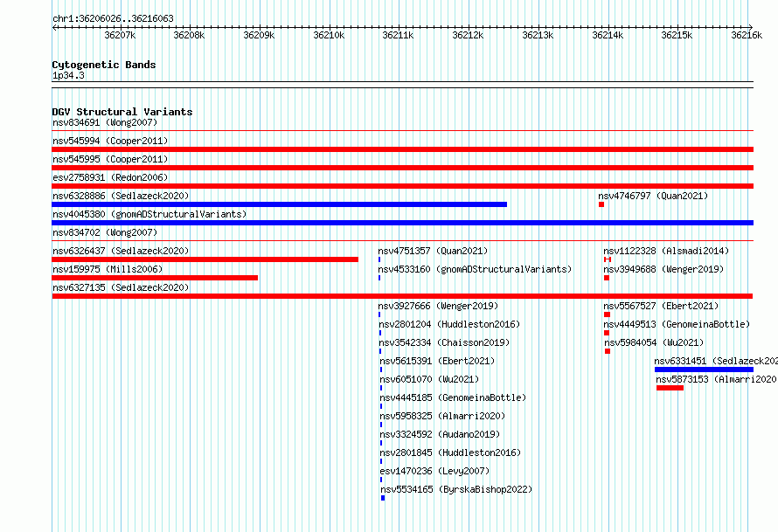
Task: Open nsv3927666 (Wenger2019) variant
Action: point(438,306)
